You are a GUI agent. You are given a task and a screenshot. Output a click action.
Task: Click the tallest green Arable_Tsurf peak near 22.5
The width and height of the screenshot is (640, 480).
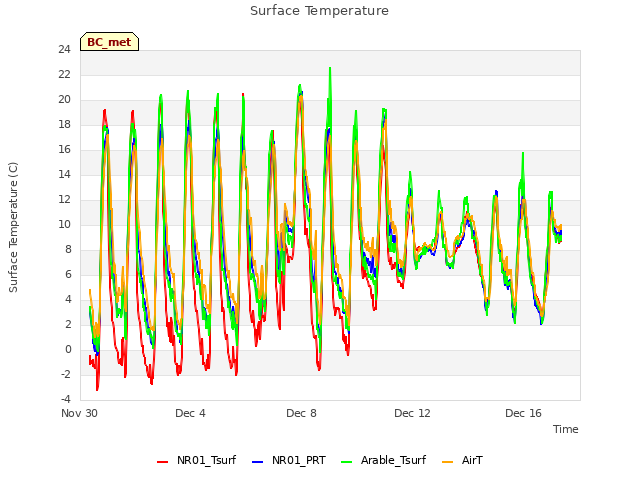[330, 69]
